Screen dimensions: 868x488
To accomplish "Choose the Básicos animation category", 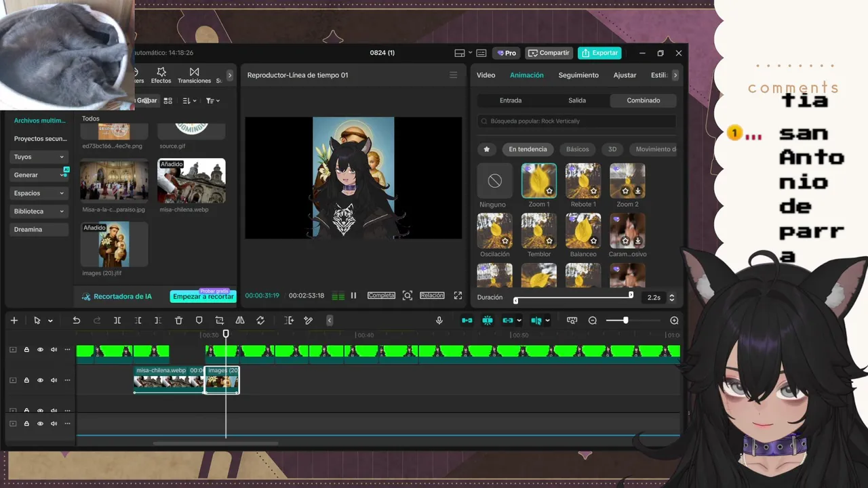I will (578, 149).
